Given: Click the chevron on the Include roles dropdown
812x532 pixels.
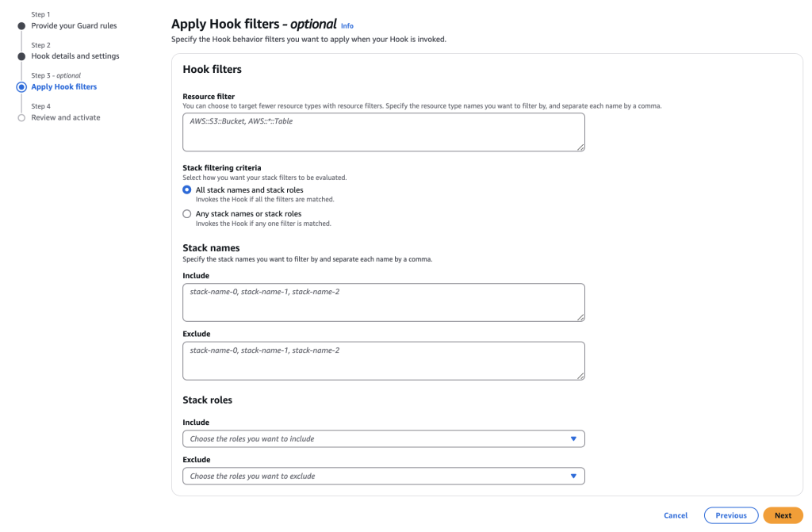Looking at the screenshot, I should tap(573, 438).
